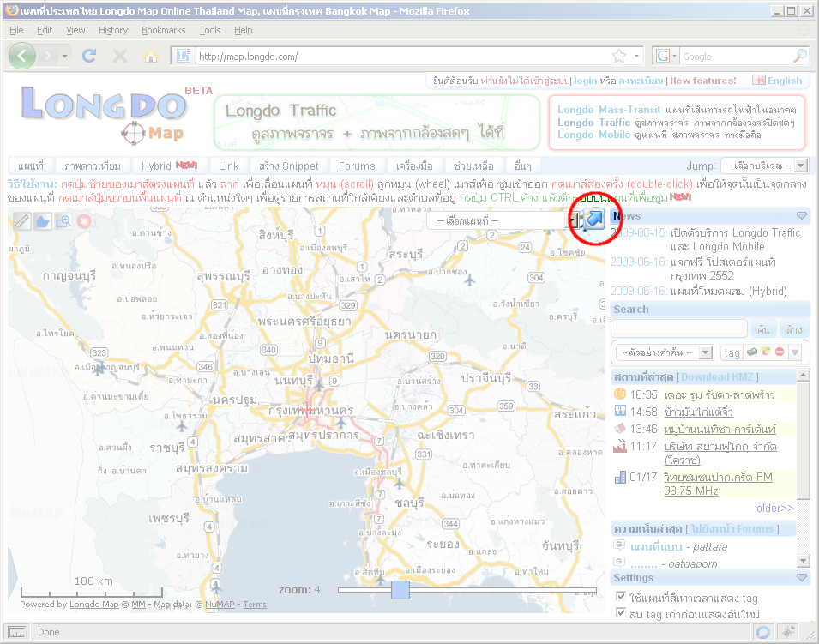819x644 pixels.
Task: Click the Longdo search input field
Action: (x=679, y=328)
